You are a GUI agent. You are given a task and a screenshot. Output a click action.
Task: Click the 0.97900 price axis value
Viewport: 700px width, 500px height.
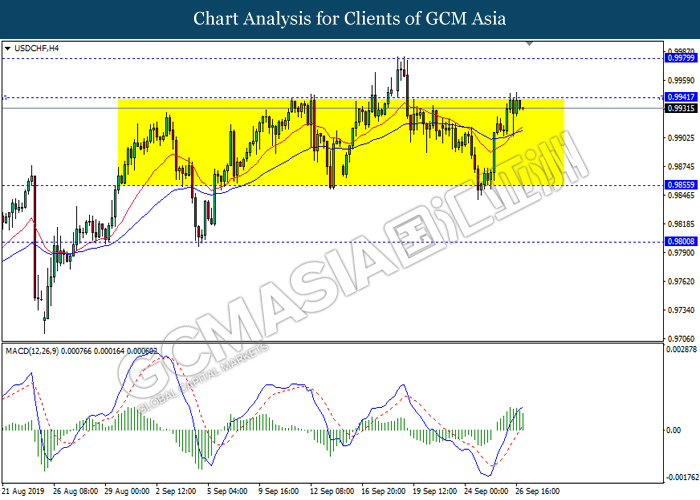[x=681, y=253]
